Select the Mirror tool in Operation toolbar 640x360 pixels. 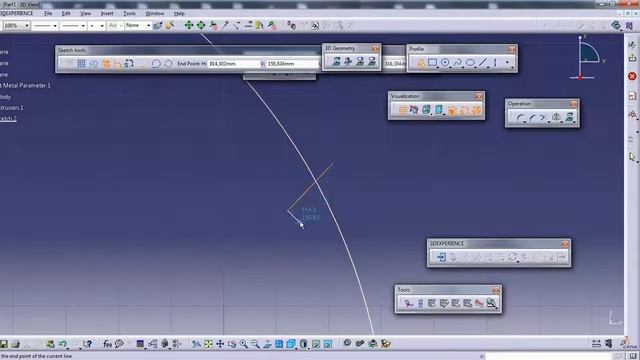click(556, 118)
